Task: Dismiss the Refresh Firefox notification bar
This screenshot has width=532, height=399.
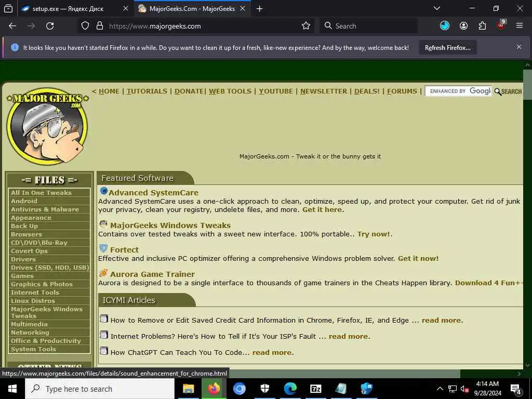Action: coord(519,47)
